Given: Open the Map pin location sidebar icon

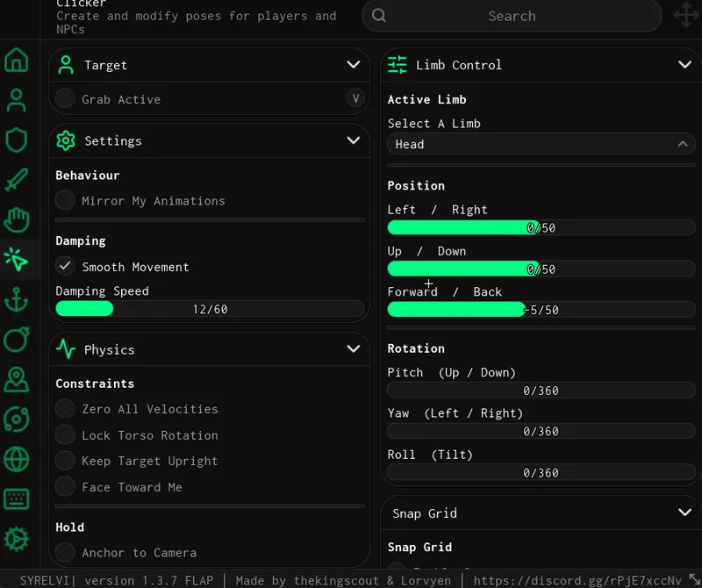Looking at the screenshot, I should [17, 379].
